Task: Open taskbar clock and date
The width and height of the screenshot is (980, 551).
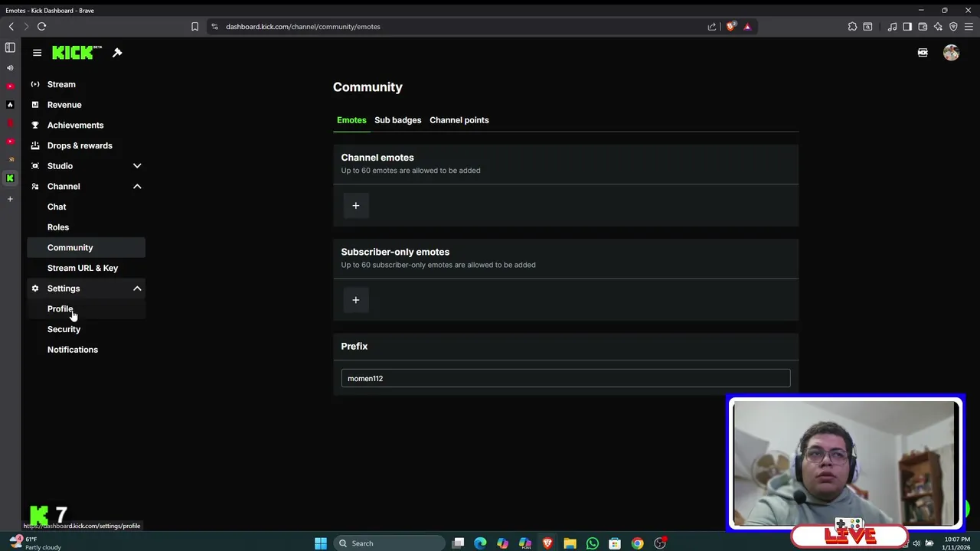Action: coord(956,543)
